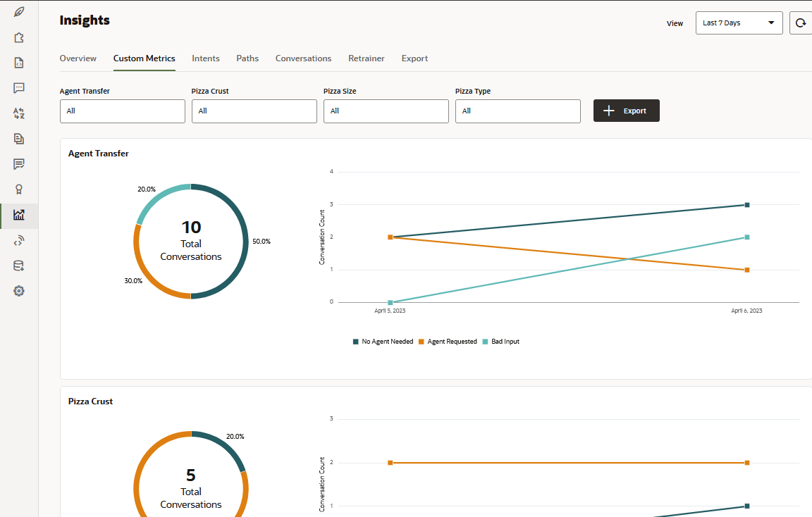The width and height of the screenshot is (812, 517).
Task: Click the 50% segment of the Agent Transfer donut
Action: pyautogui.click(x=245, y=242)
